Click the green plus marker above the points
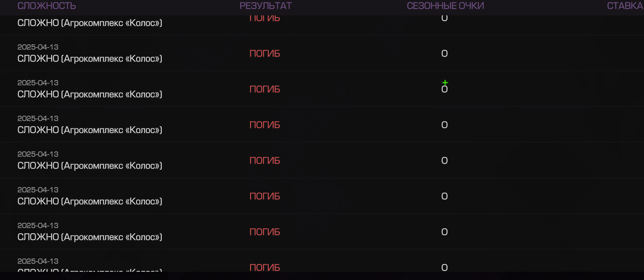The width and height of the screenshot is (644, 280). pyautogui.click(x=445, y=83)
